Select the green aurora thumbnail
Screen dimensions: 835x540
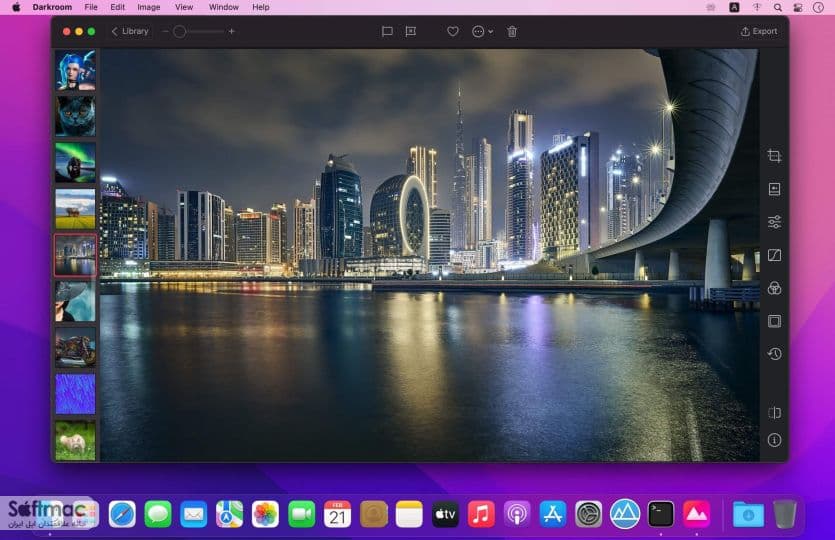point(75,162)
